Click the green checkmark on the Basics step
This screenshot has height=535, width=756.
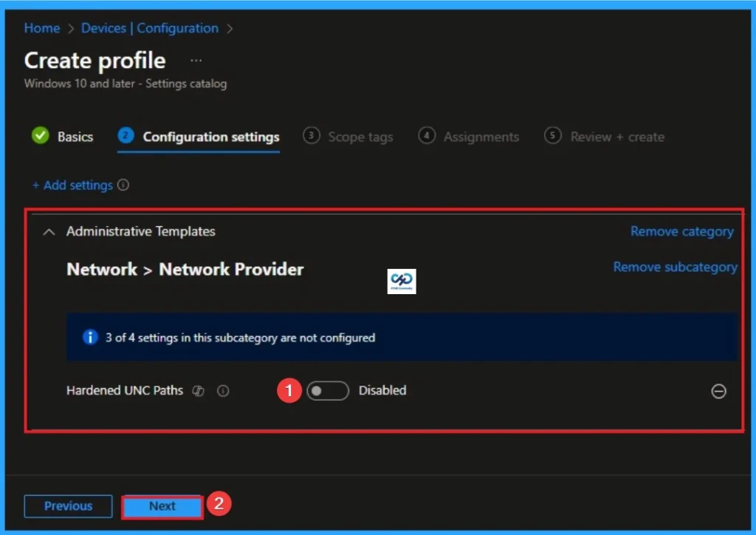point(40,136)
